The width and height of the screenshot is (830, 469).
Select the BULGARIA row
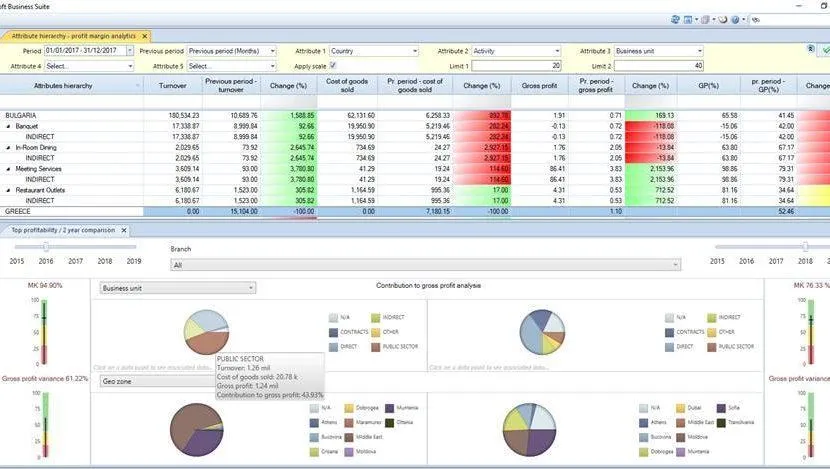point(415,115)
